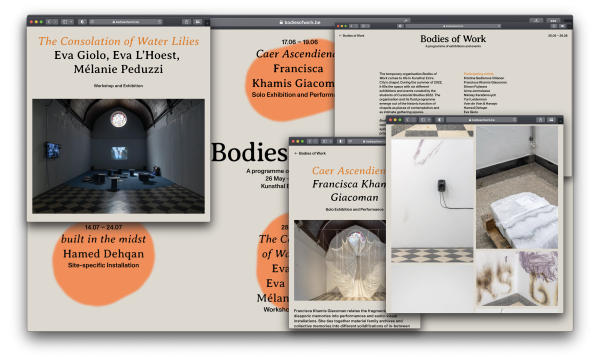The height and width of the screenshot is (360, 600).
Task: Click '← Bodies of Work' link in Caer Ascendiendo window
Action: tap(310, 153)
